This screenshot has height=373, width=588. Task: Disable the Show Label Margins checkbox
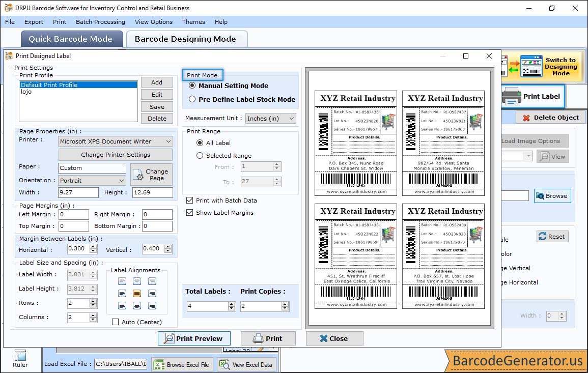click(x=190, y=213)
